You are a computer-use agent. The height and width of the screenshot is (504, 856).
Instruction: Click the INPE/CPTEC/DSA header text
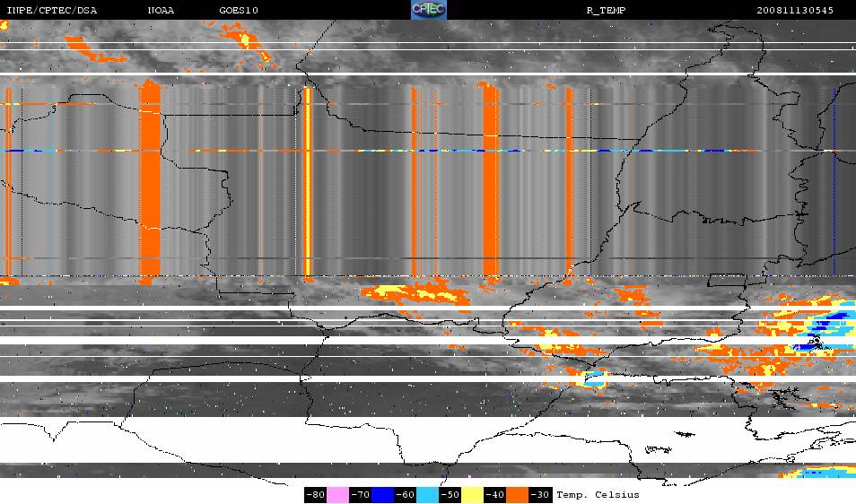52,11
